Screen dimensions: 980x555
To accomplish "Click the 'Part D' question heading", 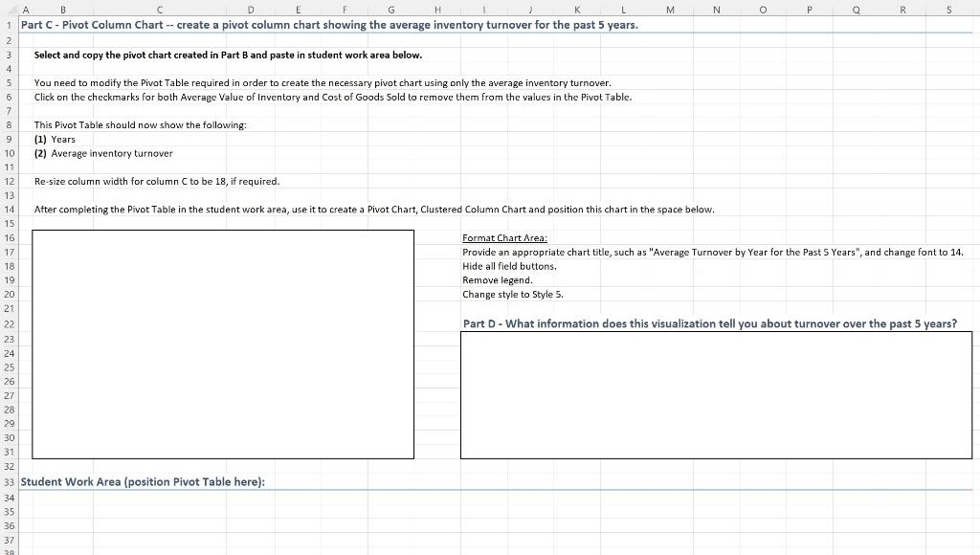I will (x=710, y=323).
